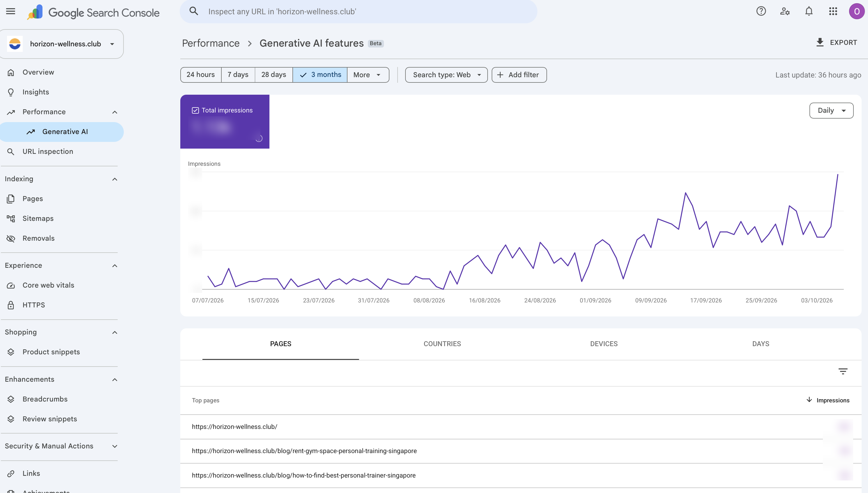Collapse the Performance section
868x493 pixels.
115,112
